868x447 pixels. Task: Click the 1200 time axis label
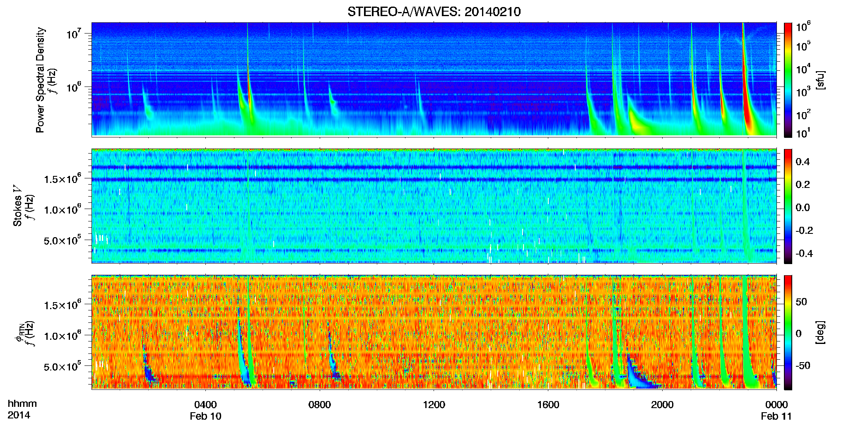click(x=434, y=404)
